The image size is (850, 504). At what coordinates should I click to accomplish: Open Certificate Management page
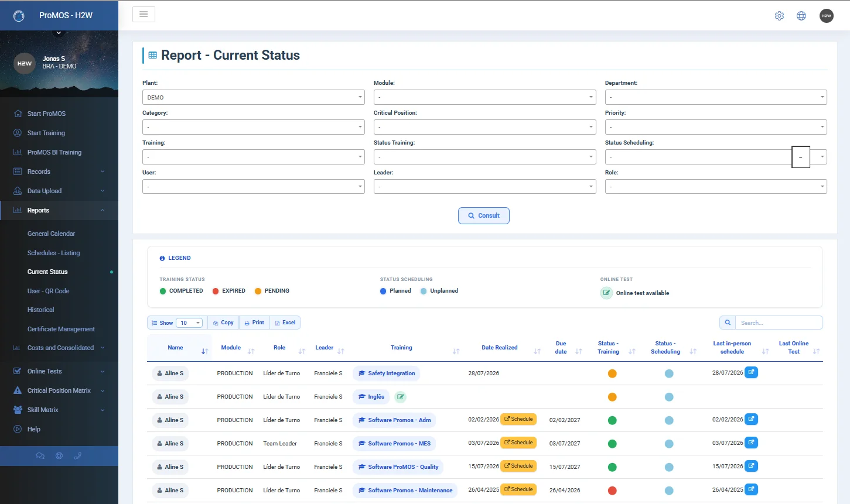[x=61, y=329]
